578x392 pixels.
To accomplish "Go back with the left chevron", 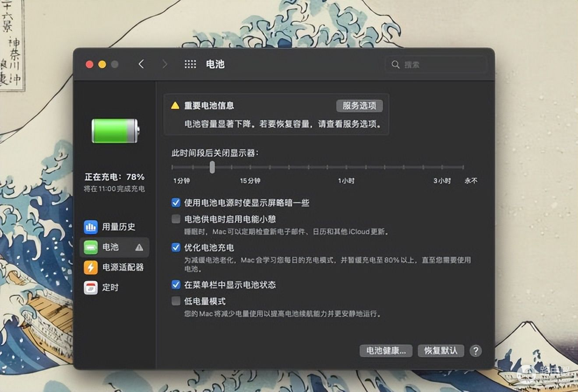I will point(141,64).
